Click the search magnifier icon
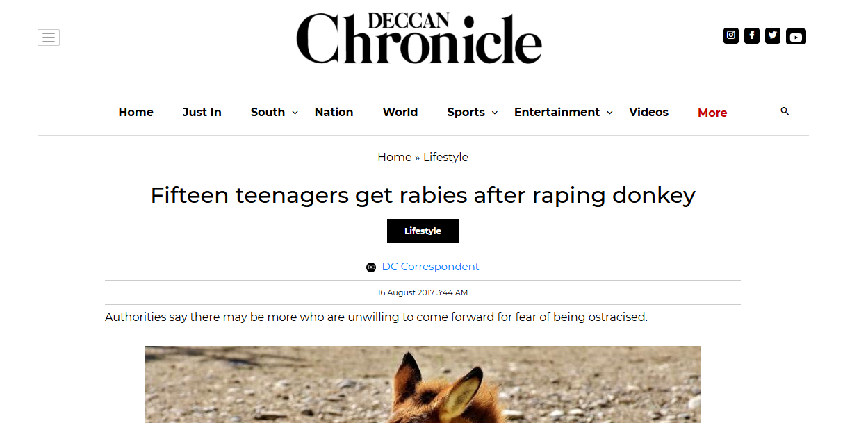This screenshot has width=868, height=423. click(785, 111)
